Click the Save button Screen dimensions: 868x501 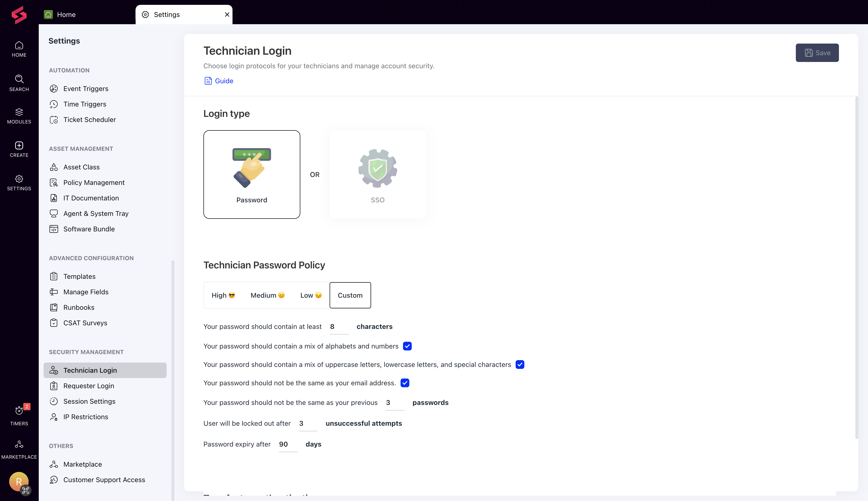pyautogui.click(x=817, y=53)
